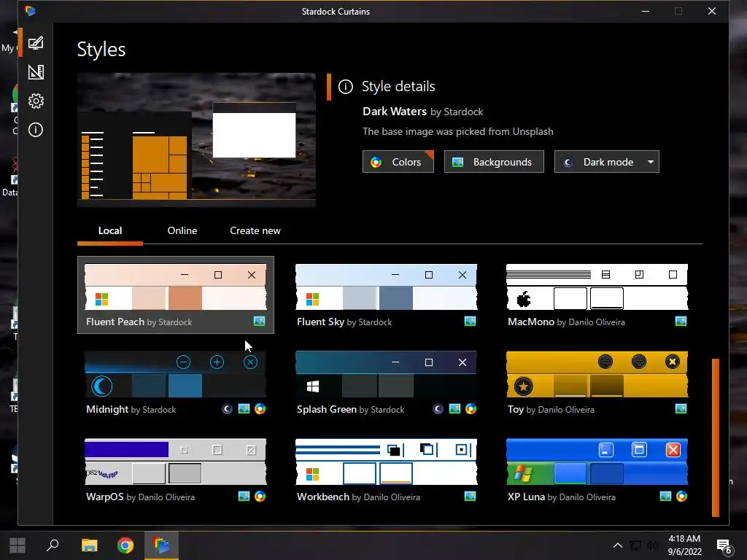The height and width of the screenshot is (560, 747).
Task: Select the Splash Green style thumbnail
Action: pyautogui.click(x=386, y=374)
